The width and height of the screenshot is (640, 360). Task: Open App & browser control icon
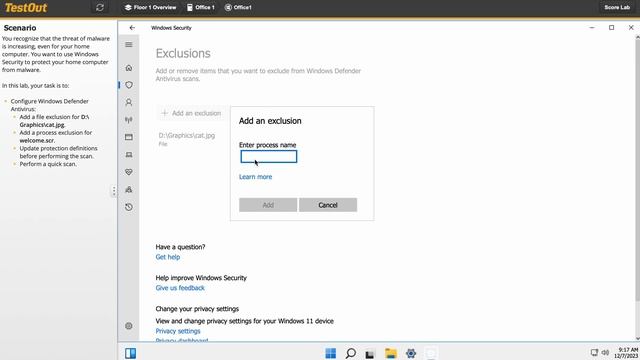pos(129,137)
